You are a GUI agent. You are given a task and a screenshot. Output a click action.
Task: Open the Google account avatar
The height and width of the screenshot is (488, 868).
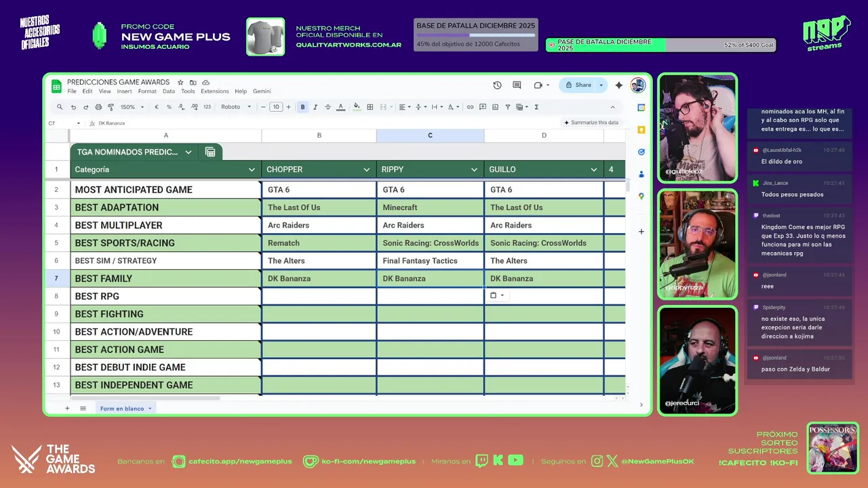tap(637, 85)
